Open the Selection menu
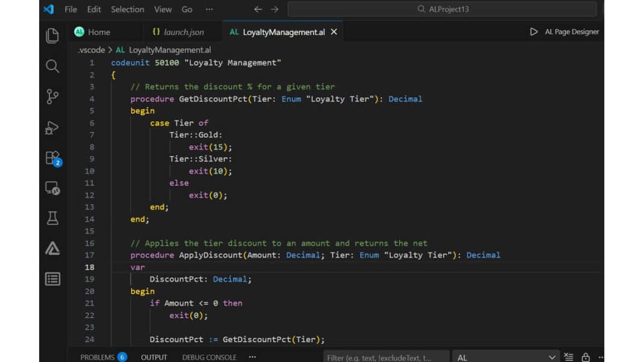644x362 pixels. pos(127,9)
